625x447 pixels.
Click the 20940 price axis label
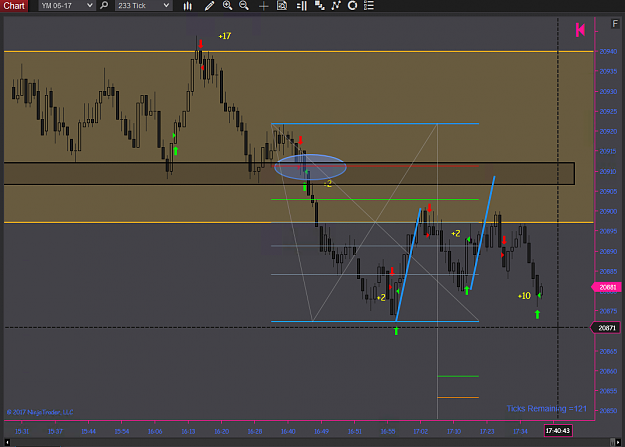pos(608,51)
